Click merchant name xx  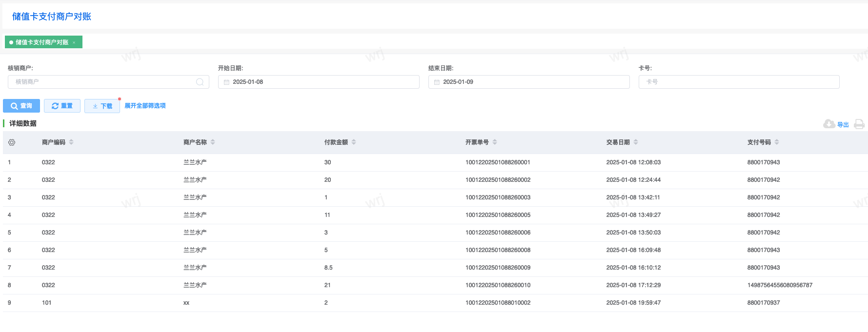[x=186, y=303]
